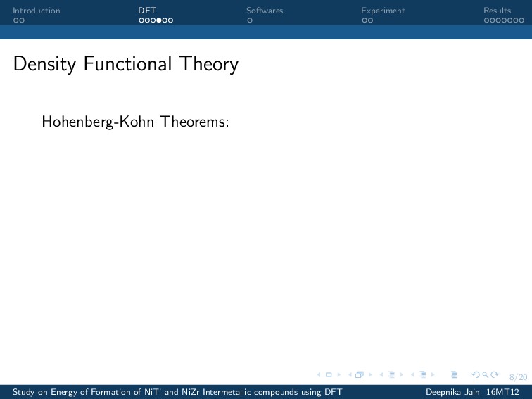Click next frame arrow after stacked-frames icon
The width and height of the screenshot is (532, 399).
pyautogui.click(x=370, y=374)
